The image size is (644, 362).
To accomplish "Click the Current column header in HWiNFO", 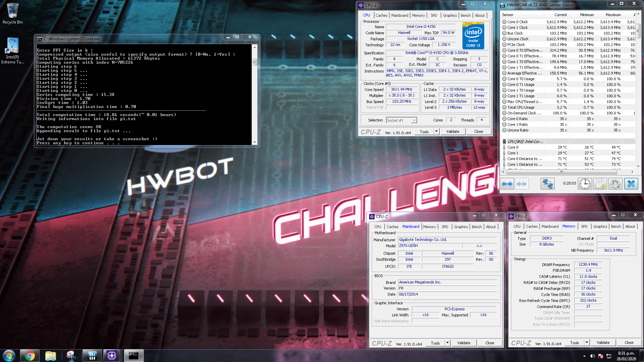I will [x=556, y=15].
